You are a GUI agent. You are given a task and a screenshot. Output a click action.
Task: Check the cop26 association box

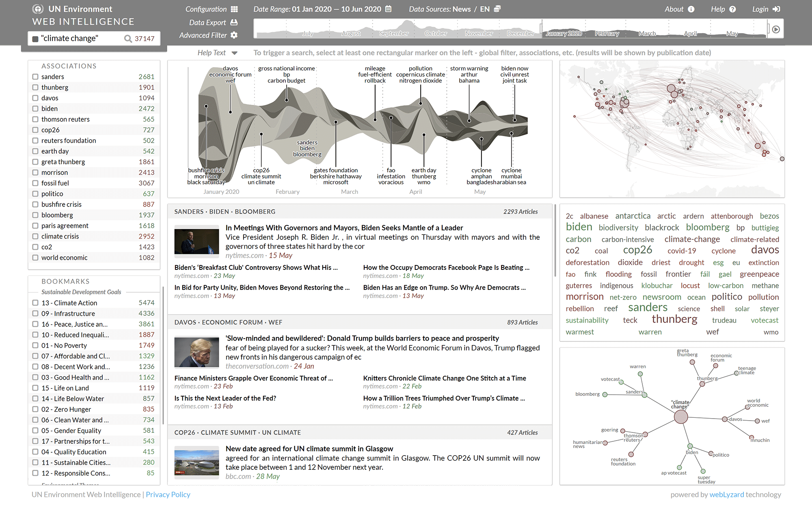pos(35,130)
